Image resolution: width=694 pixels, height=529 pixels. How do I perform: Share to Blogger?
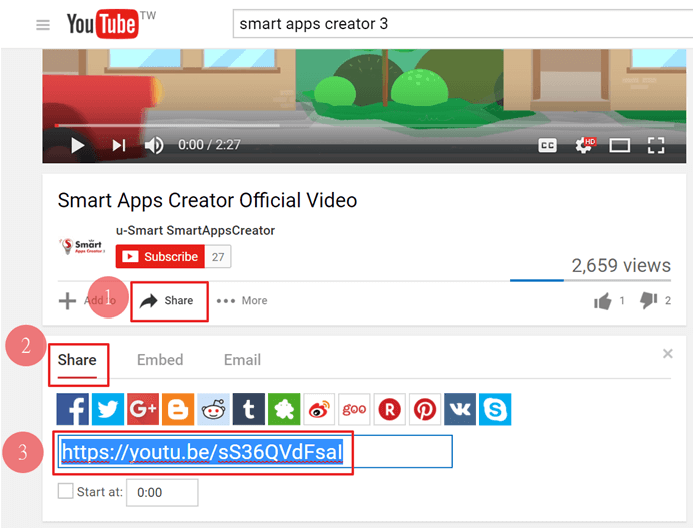click(x=178, y=409)
